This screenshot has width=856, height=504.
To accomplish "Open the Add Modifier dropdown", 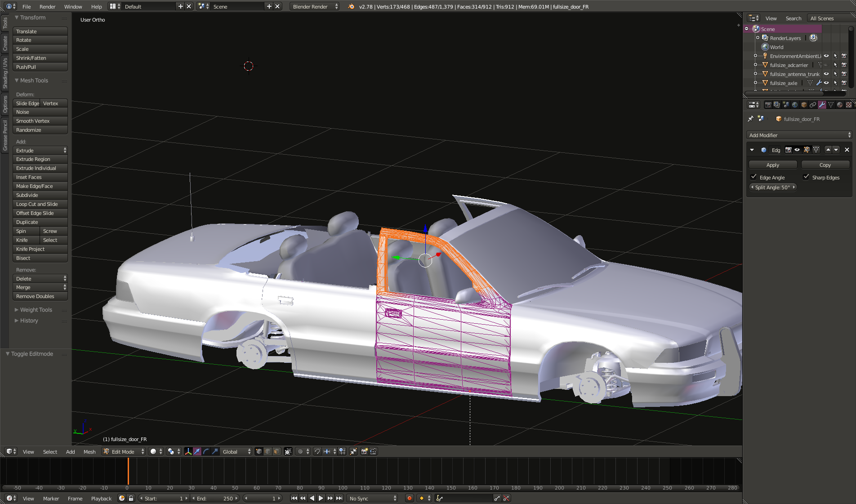I will [799, 135].
